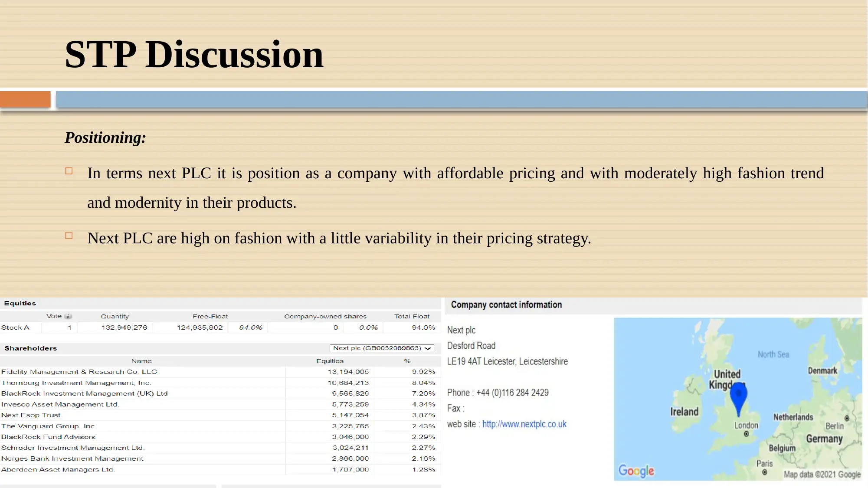Click the first bullet about affordable pricing

point(455,188)
